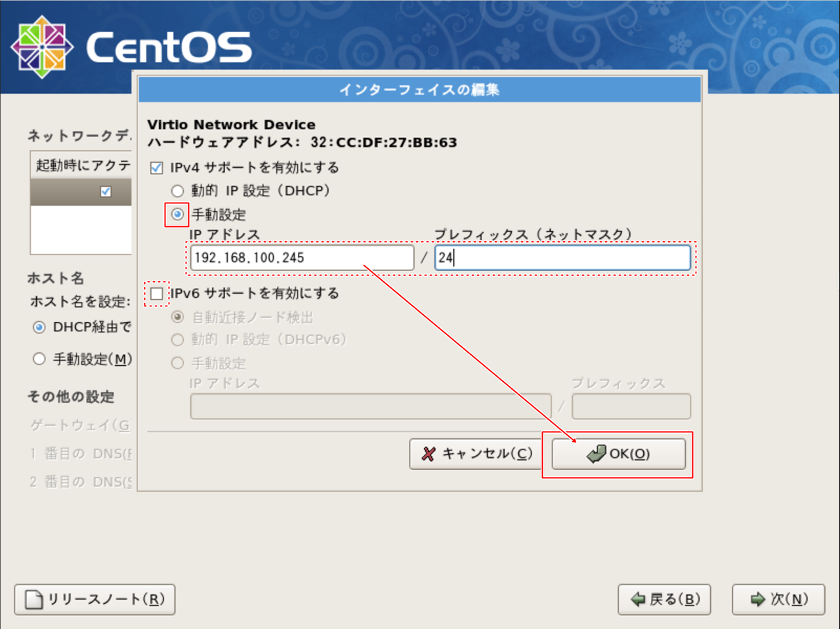840x629 pixels.
Task: Click the prefix netmask input field
Action: coord(562,258)
